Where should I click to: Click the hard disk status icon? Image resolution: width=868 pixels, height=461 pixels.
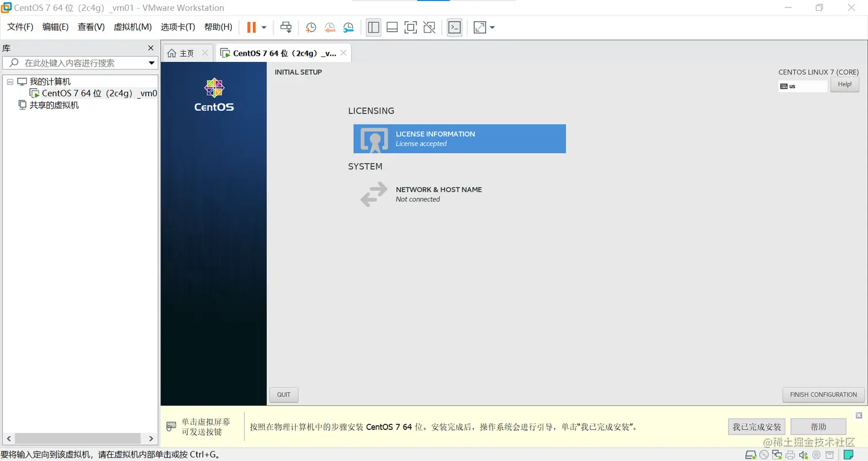coord(750,455)
